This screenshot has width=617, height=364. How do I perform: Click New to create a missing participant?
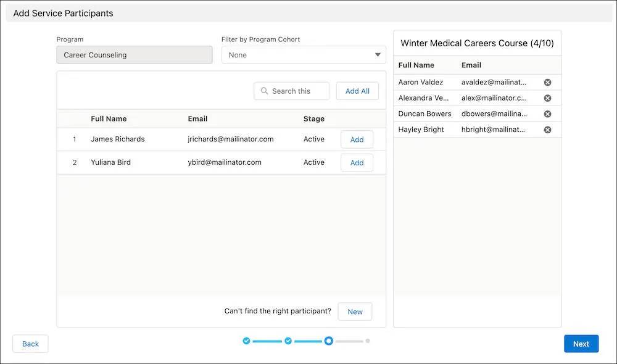coord(355,312)
